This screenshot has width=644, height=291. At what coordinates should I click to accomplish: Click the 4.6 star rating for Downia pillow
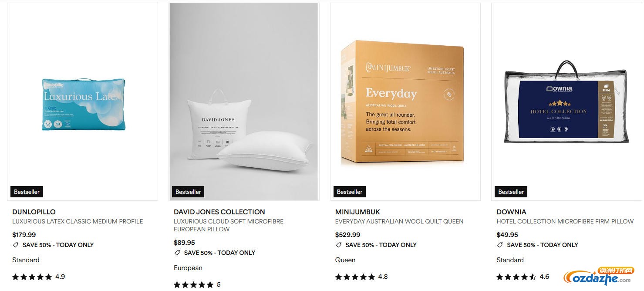(523, 277)
